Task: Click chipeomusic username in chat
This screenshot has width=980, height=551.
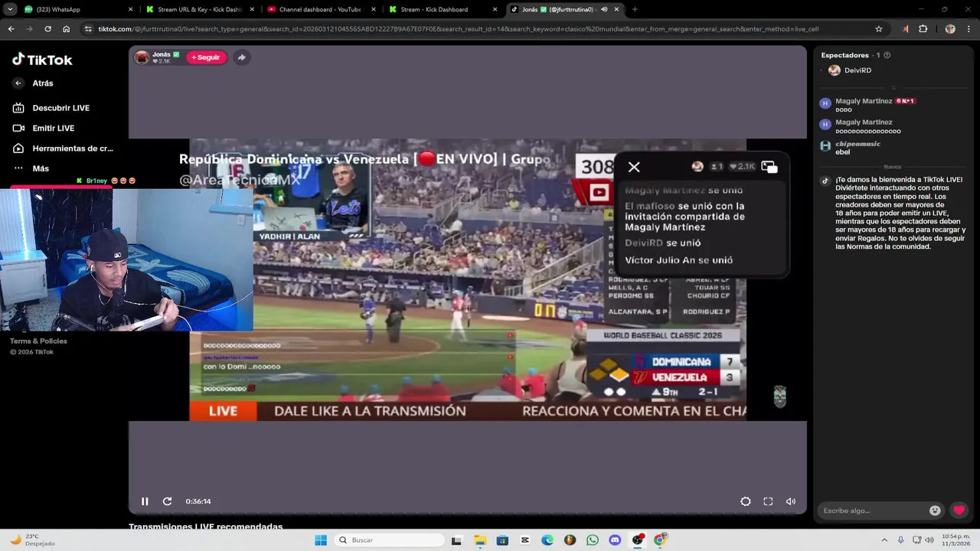Action: coord(857,144)
